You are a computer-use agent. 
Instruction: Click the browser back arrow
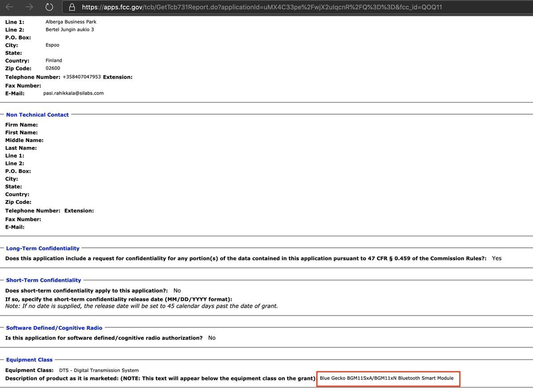(10, 7)
